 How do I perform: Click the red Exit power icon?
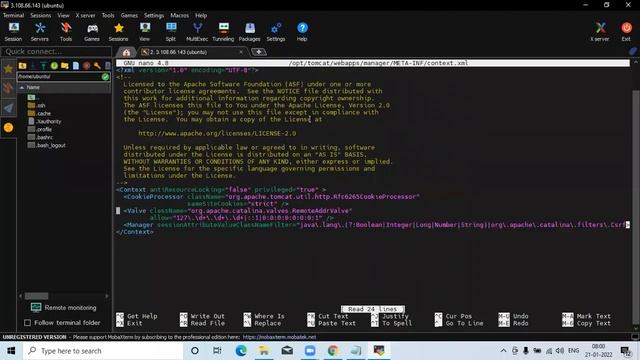click(x=626, y=31)
